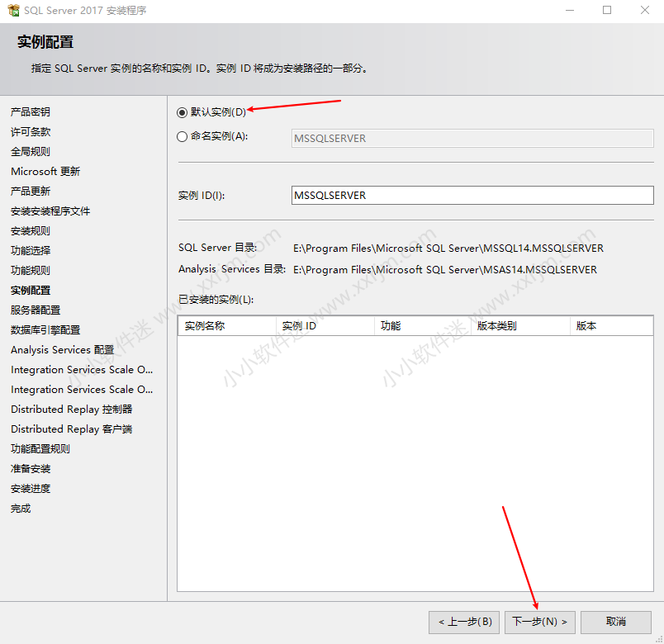Click the named instance MSSQLSERVER field

point(472,139)
